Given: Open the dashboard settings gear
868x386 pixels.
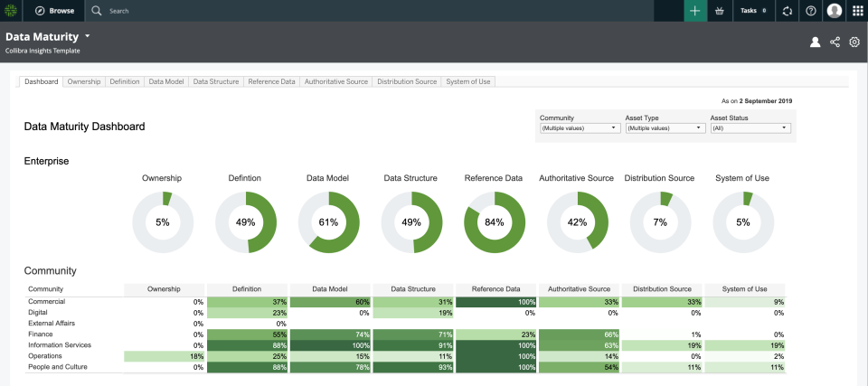Looking at the screenshot, I should [854, 42].
